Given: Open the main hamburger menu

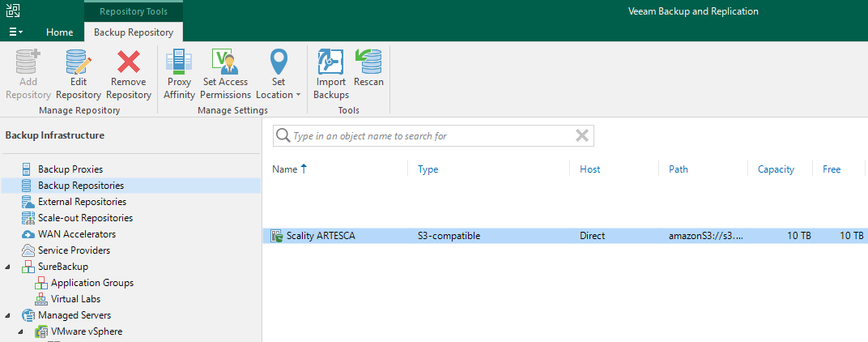Looking at the screenshot, I should [15, 32].
